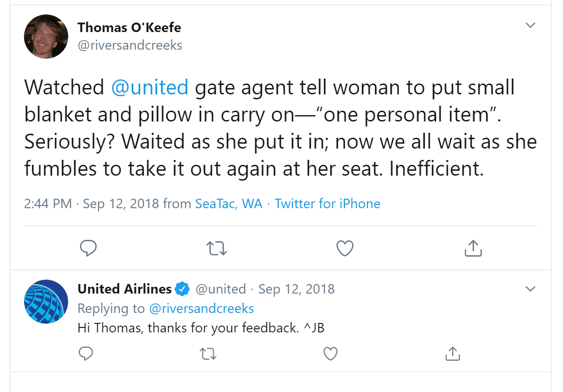Click the United Airlines account name
Viewport: 563px width, 392px height.
(x=125, y=289)
